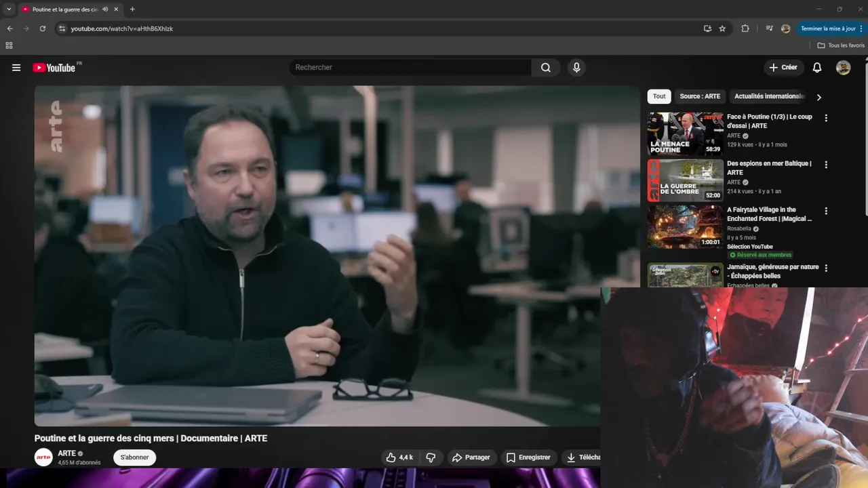Open the YouTube guide hamburger menu
The image size is (868, 488).
tap(16, 68)
